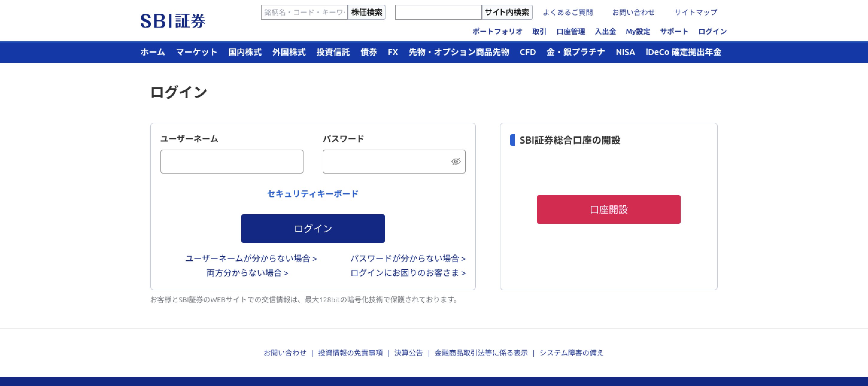Open 投資信託 in the navigation bar
This screenshot has width=868, height=386.
tap(333, 52)
